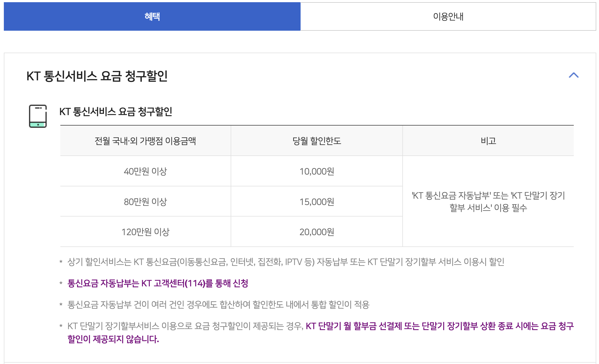Image resolution: width=599 pixels, height=364 pixels.
Task: Select the 40만원 이상 table cell
Action: pos(145,171)
